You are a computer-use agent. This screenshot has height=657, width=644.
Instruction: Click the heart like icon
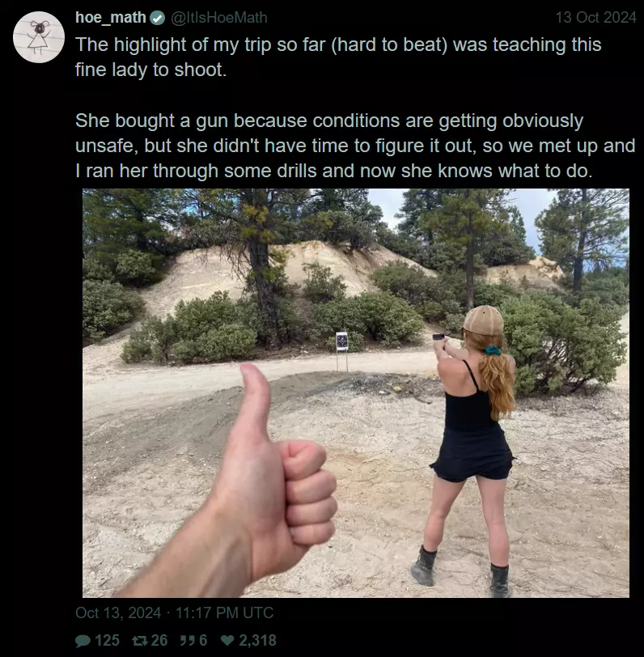(227, 640)
